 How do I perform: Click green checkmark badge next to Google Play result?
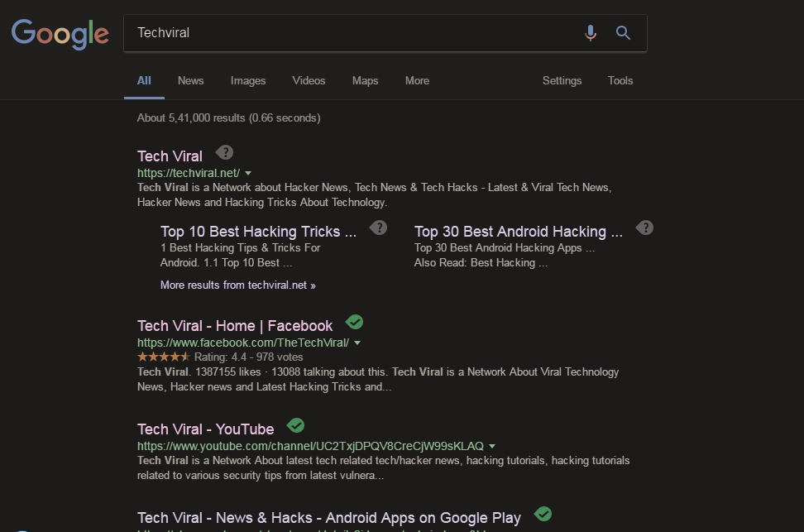(x=543, y=514)
